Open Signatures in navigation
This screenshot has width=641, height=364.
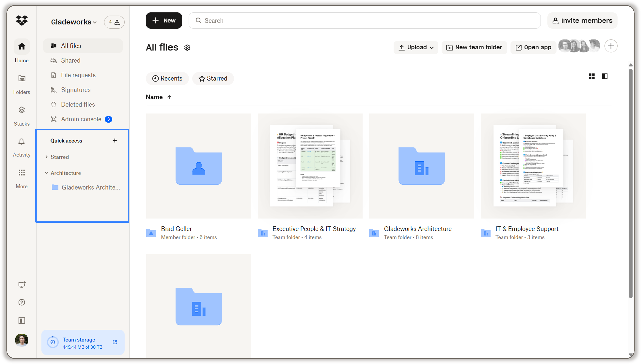83,90
